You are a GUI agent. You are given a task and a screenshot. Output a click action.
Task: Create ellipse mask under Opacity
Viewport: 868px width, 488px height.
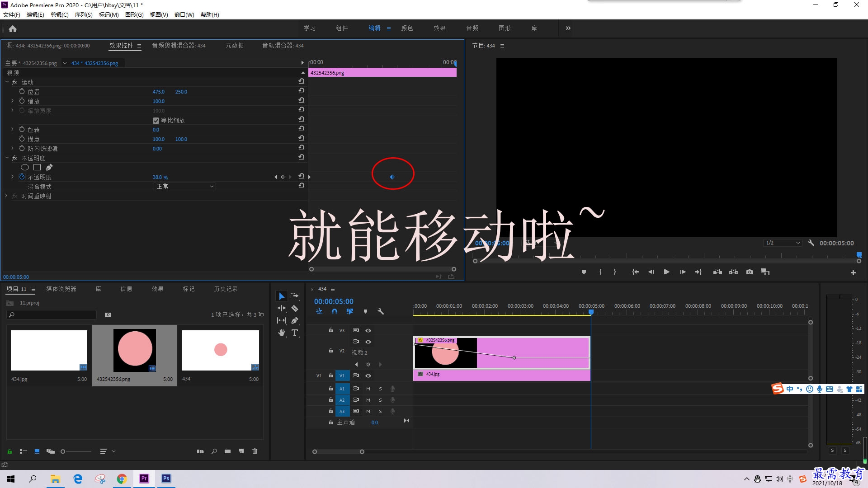click(25, 167)
